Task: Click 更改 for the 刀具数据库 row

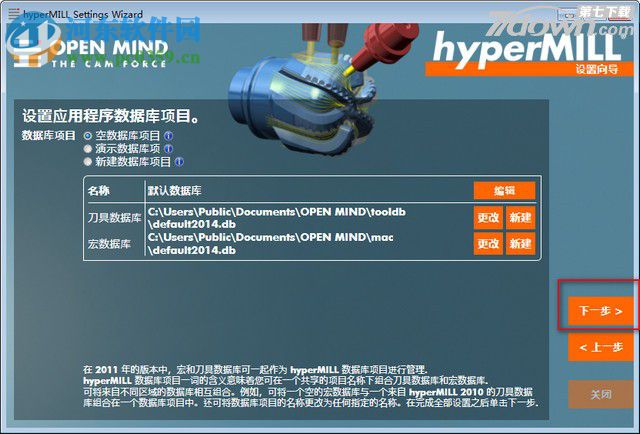Action: coord(488,218)
